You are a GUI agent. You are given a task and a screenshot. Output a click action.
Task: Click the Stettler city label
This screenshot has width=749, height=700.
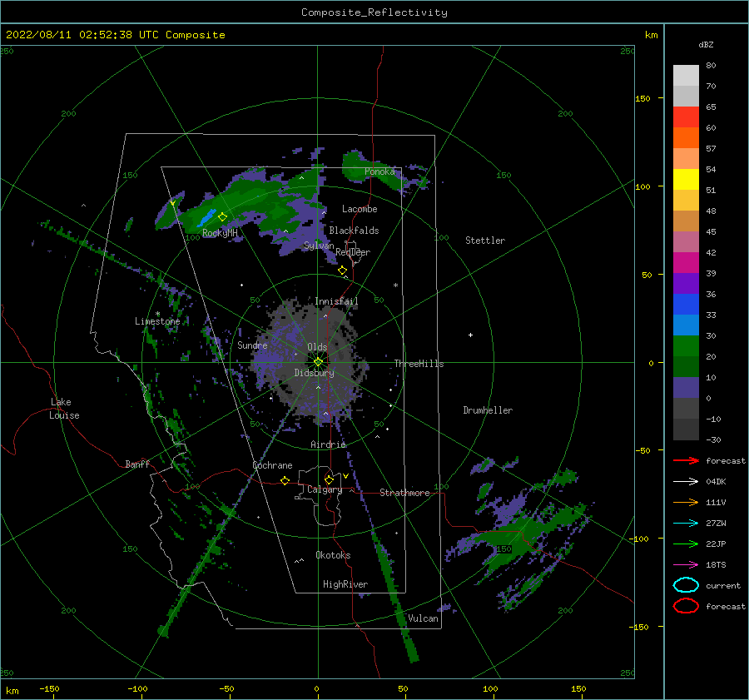pyautogui.click(x=485, y=241)
